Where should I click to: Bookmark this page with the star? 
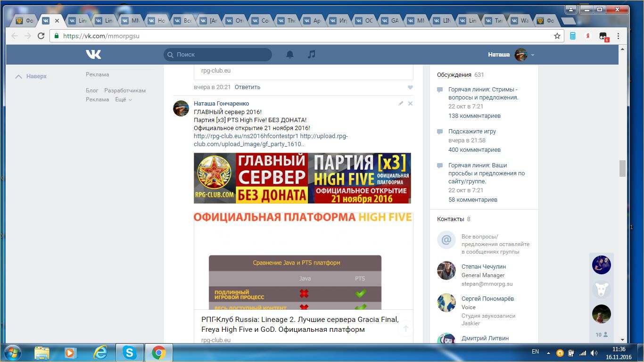[557, 36]
